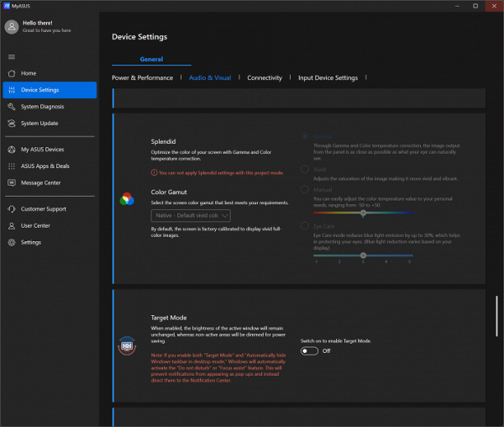
Task: Click the vertical scrollbar on the right
Action: [496, 315]
